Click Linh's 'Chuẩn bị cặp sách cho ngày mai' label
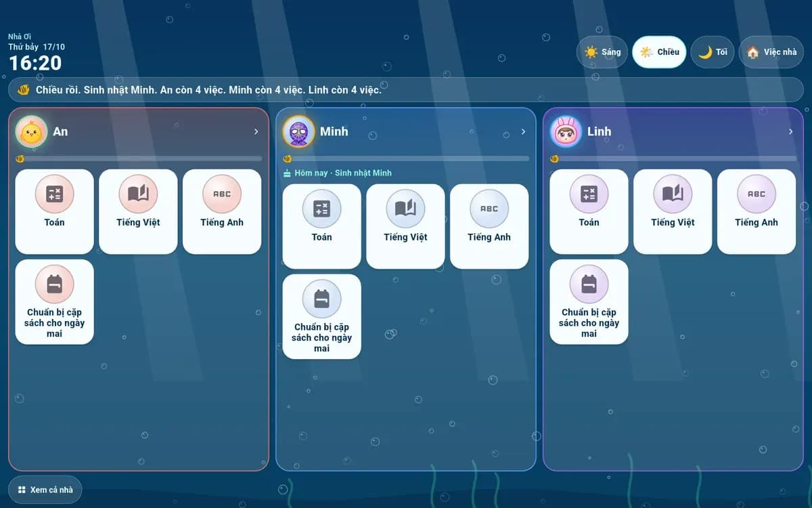This screenshot has width=812, height=508. 589,323
